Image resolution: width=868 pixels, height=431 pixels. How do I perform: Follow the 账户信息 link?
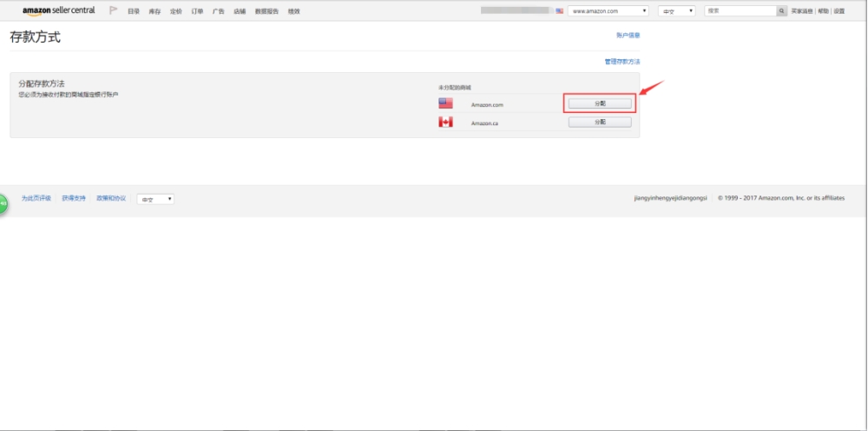tap(628, 36)
